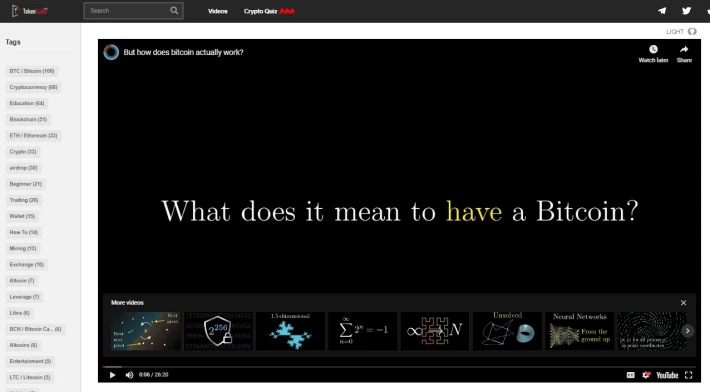The image size is (710, 392).
Task: Open the video title 'But how does bitcoin actually work?'
Action: coord(183,52)
